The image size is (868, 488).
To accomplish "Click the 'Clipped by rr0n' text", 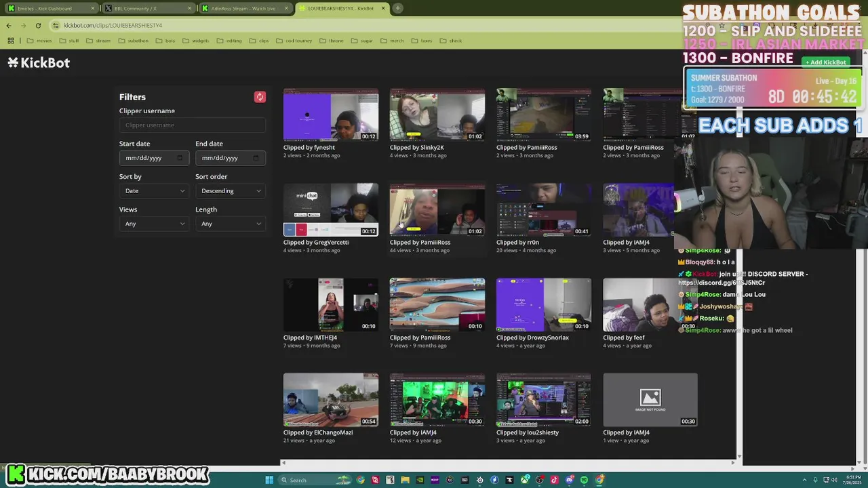I will click(517, 242).
